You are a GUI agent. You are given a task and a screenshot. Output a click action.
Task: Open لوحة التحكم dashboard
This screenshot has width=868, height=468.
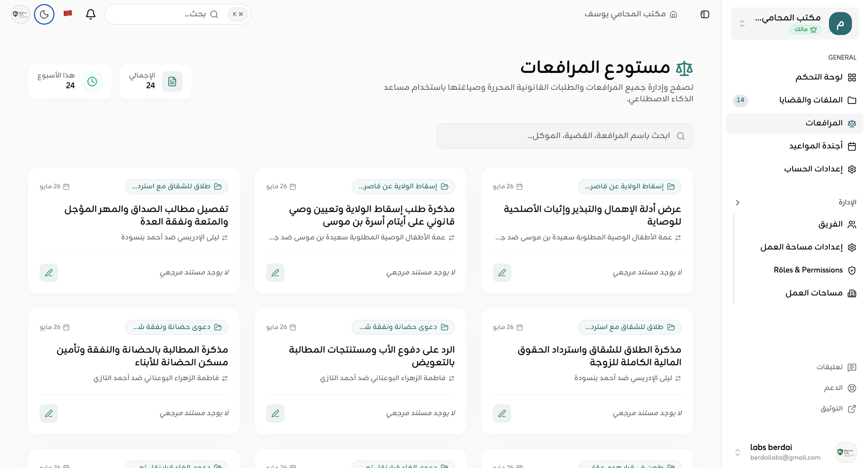[x=795, y=77]
